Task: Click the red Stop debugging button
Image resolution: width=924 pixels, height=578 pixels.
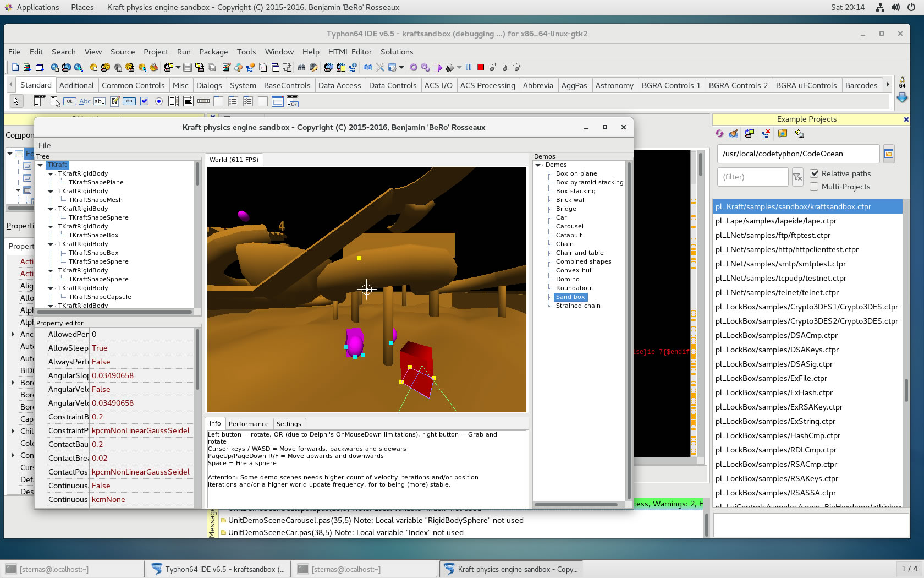Action: point(481,67)
